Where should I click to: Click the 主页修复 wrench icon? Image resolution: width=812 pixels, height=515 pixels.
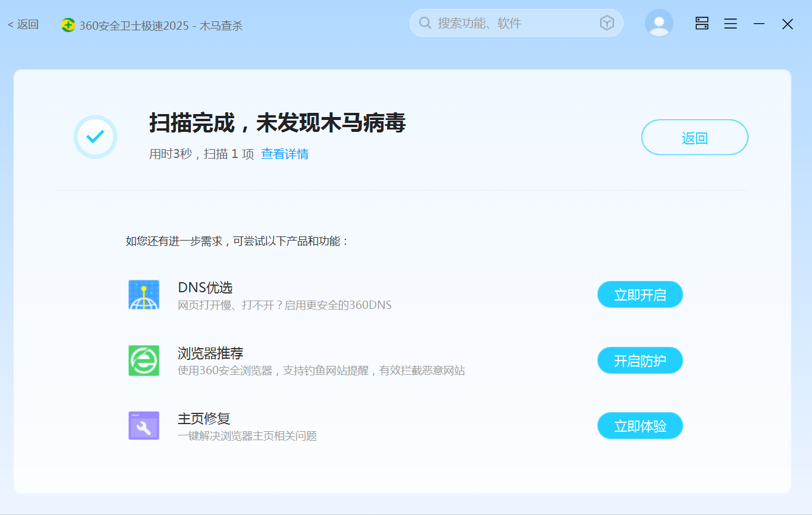(144, 426)
